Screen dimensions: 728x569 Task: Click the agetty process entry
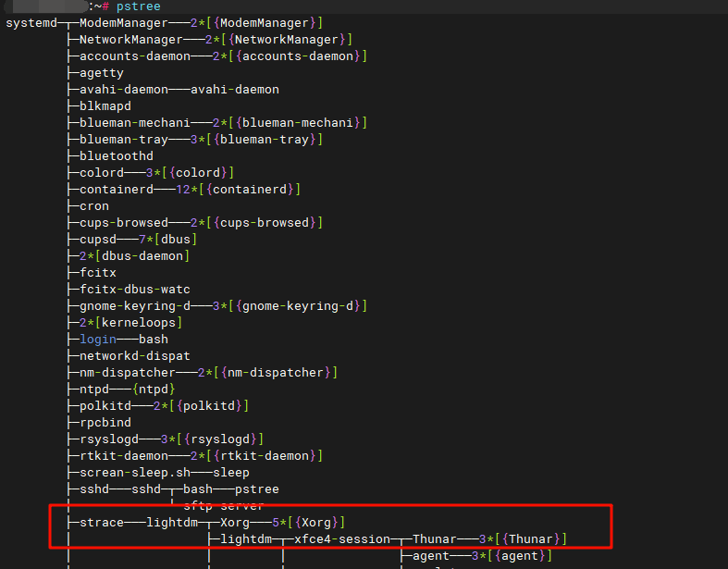101,73
